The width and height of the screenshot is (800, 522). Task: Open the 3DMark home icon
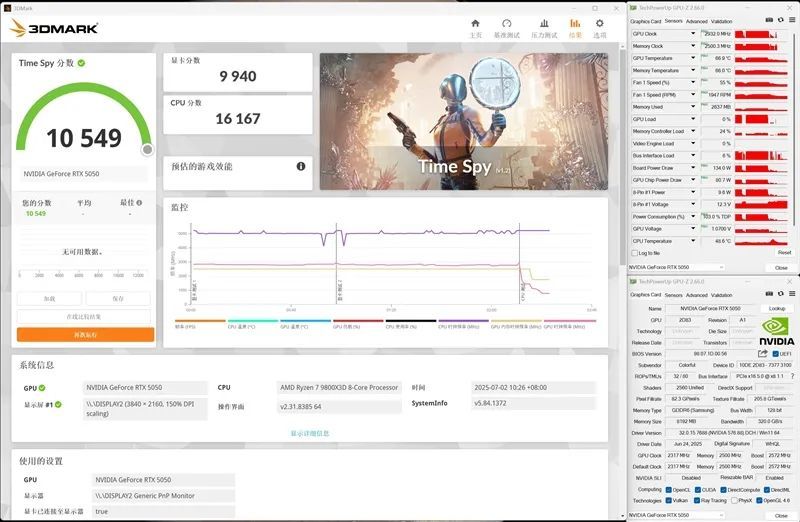(x=475, y=23)
